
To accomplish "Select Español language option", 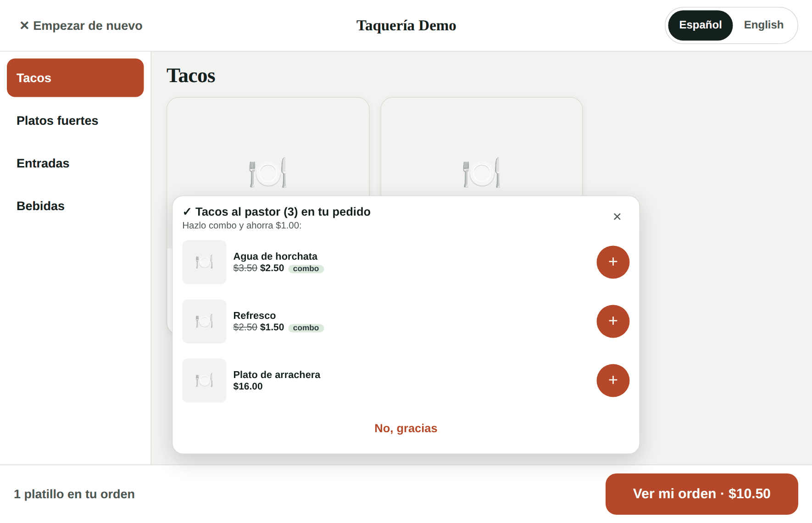I will pyautogui.click(x=700, y=25).
